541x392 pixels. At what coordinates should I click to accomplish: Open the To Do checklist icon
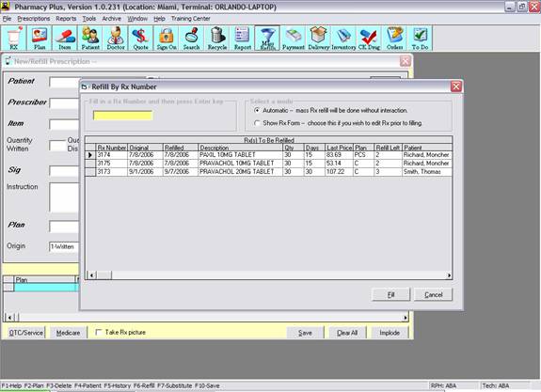(x=420, y=38)
